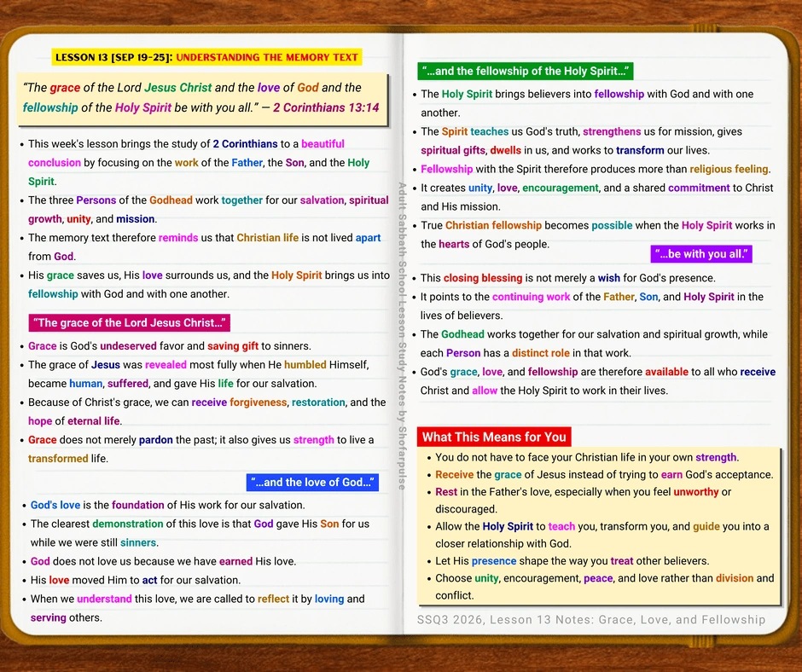802x672 pixels.
Task: Click the word 'presence' in 'Let His presence' bullet
Action: (x=494, y=561)
